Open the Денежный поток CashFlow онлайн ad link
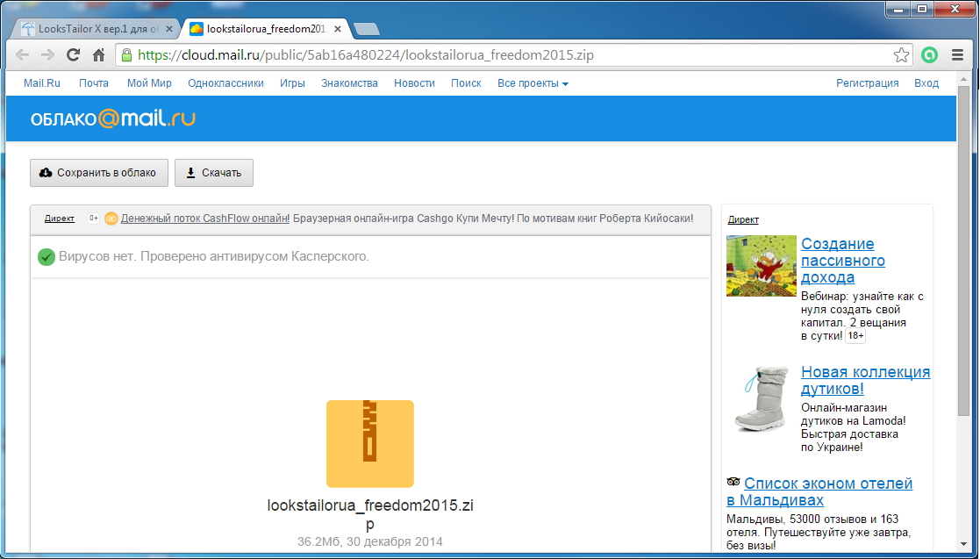The height and width of the screenshot is (559, 980). pyautogui.click(x=205, y=219)
